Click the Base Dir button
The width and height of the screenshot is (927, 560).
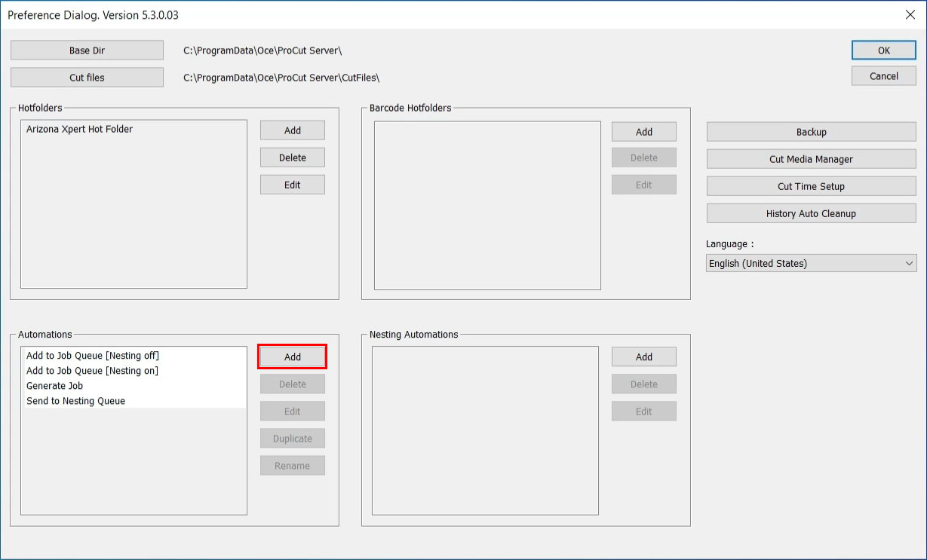(x=87, y=50)
